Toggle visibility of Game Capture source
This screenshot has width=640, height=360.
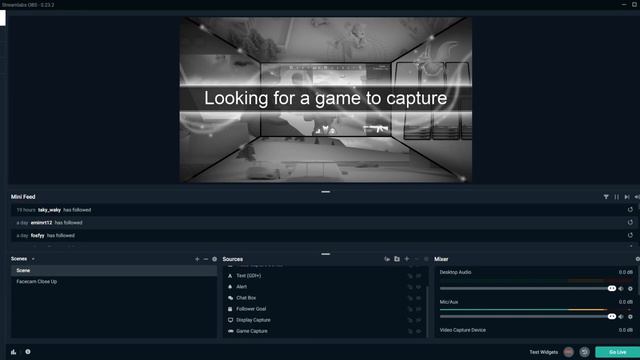pyautogui.click(x=419, y=331)
